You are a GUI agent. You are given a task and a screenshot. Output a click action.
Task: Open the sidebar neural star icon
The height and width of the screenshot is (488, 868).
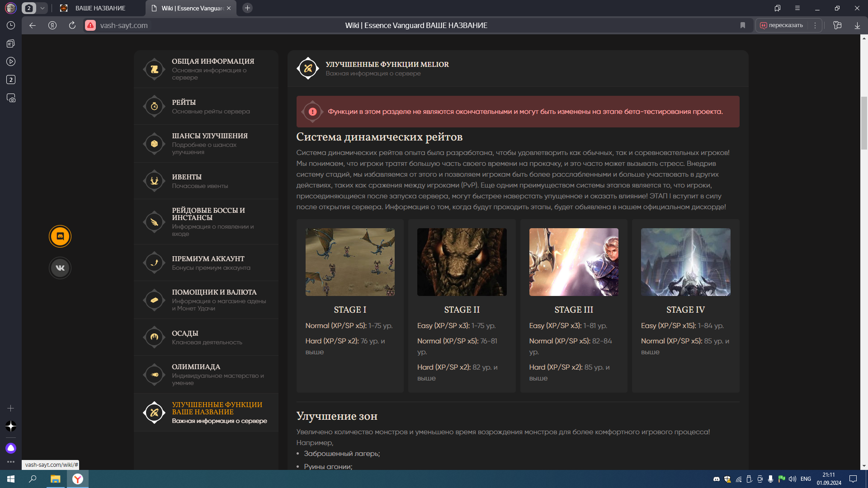point(11,426)
